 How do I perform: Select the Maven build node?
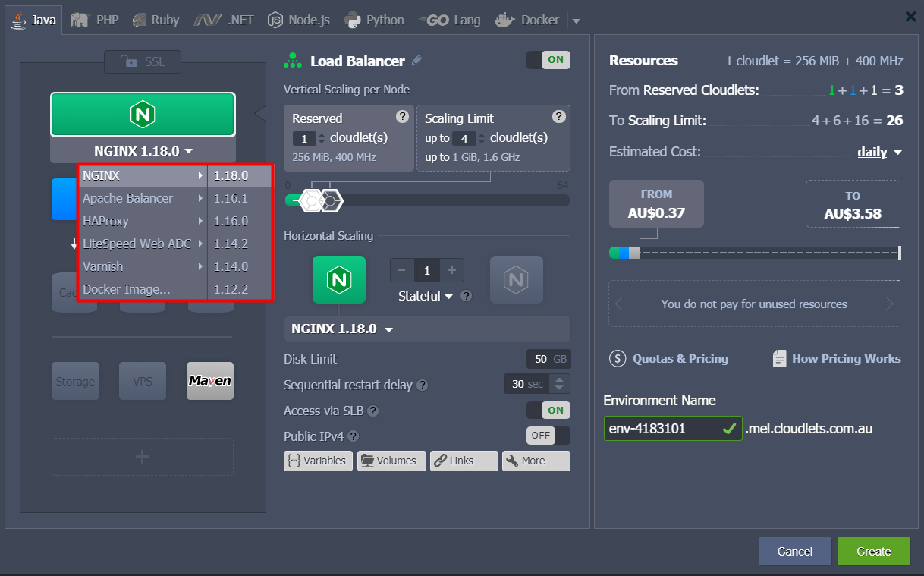pyautogui.click(x=210, y=381)
